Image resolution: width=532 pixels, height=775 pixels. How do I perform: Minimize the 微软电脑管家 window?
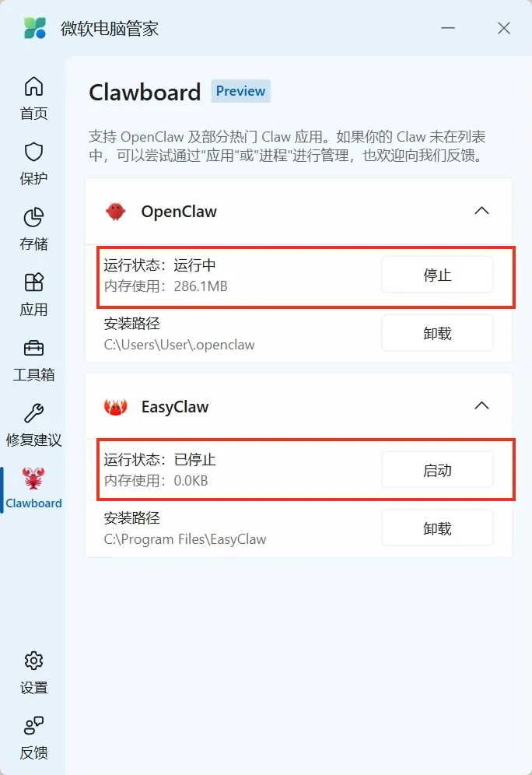448,28
